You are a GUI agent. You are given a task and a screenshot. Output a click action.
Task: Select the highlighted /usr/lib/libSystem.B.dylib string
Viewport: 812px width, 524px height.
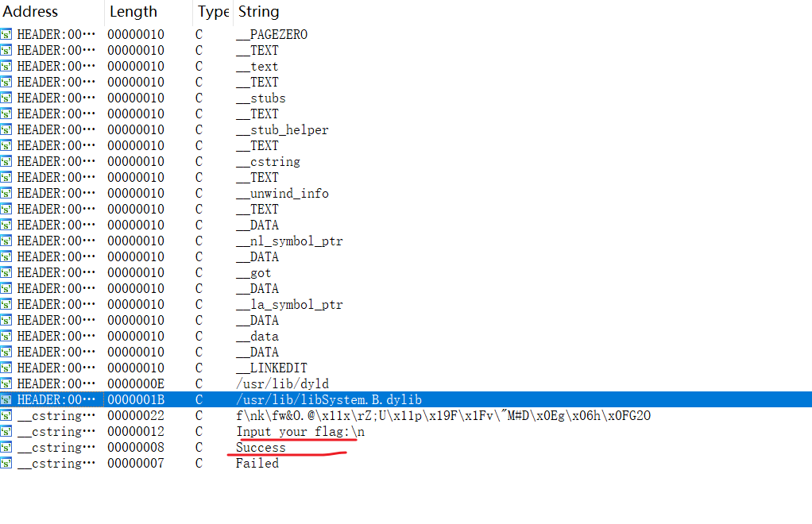pos(328,399)
